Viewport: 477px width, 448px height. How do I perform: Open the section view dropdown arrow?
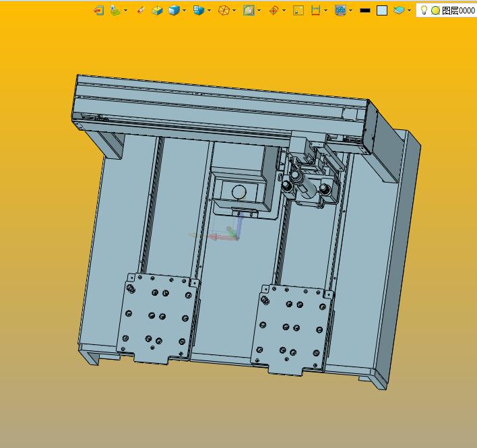pyautogui.click(x=259, y=11)
